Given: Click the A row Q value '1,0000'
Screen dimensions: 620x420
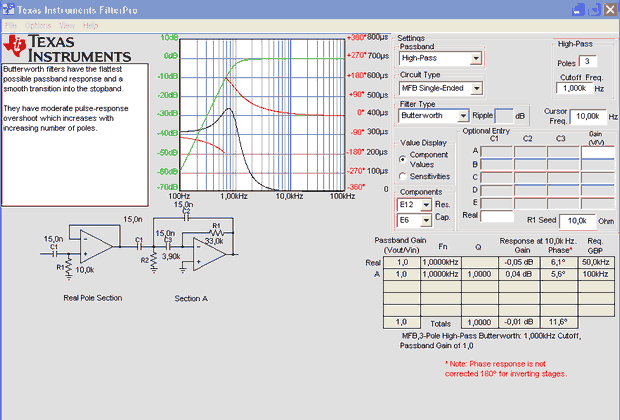Looking at the screenshot, I should click(x=479, y=274).
